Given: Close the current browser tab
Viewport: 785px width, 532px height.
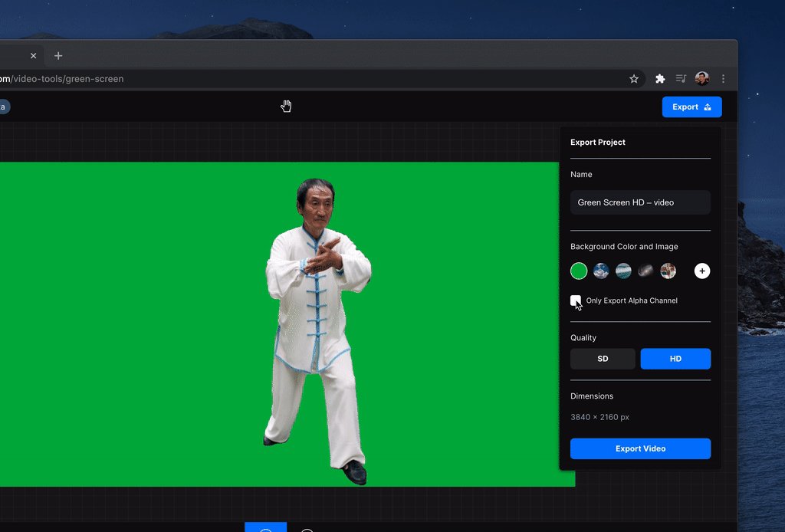Looking at the screenshot, I should tap(33, 55).
